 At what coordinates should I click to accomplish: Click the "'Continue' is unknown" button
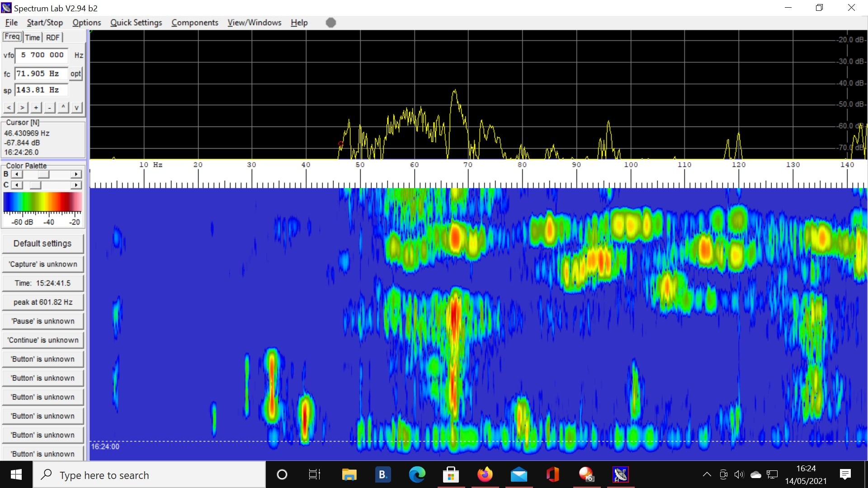coord(43,340)
